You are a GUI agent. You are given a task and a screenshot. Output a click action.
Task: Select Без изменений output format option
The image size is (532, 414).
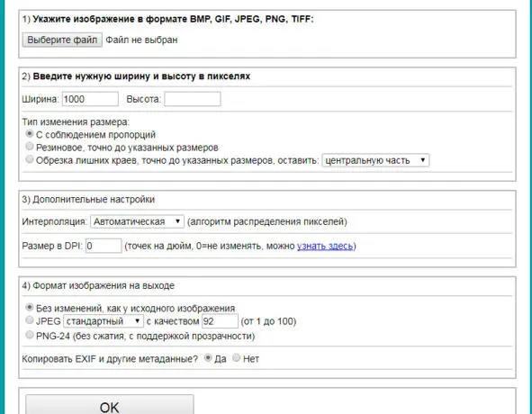pyautogui.click(x=30, y=307)
